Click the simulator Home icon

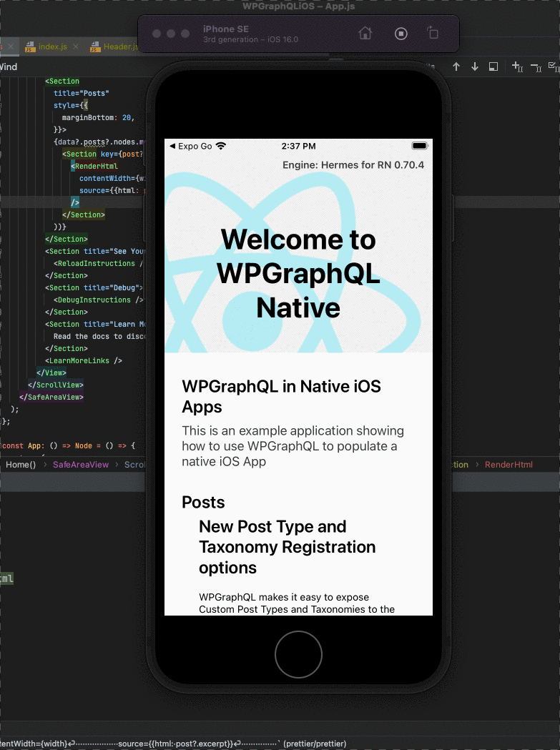[x=365, y=34]
